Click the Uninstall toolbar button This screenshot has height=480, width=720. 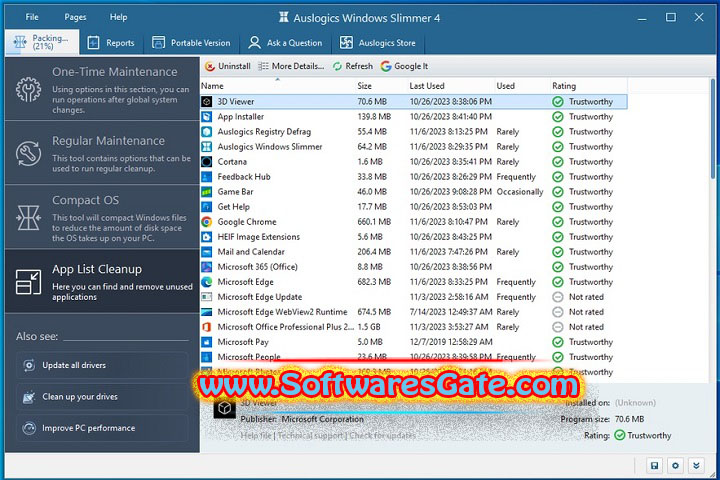click(x=228, y=66)
